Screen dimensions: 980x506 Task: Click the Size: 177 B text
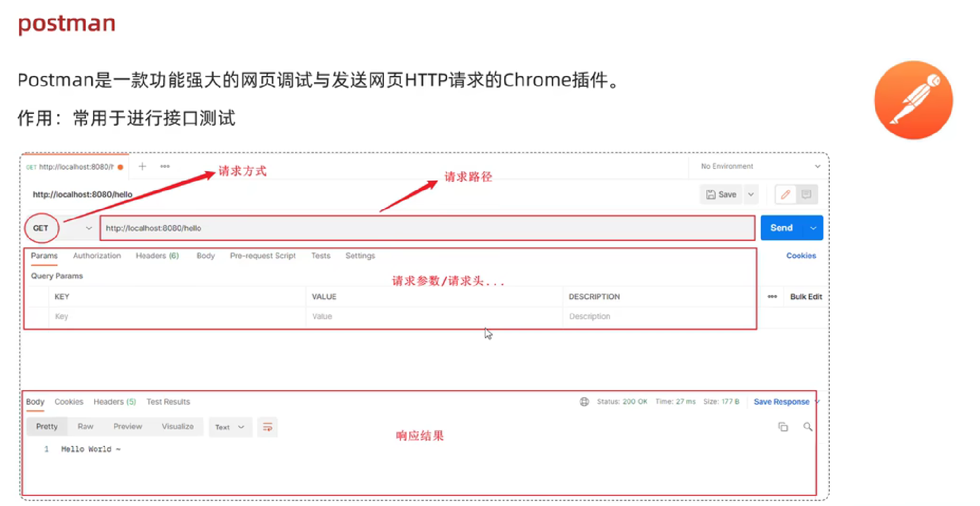721,402
